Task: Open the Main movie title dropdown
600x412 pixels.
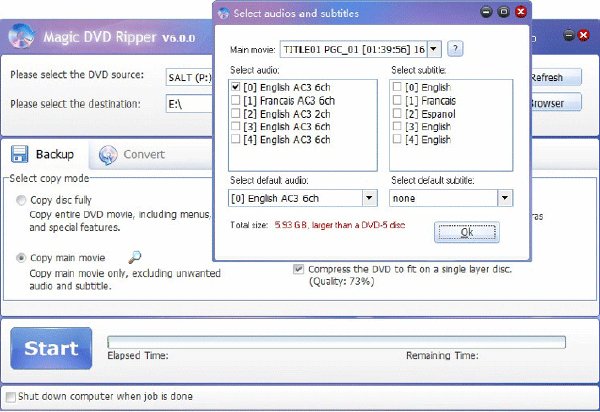Action: point(434,49)
